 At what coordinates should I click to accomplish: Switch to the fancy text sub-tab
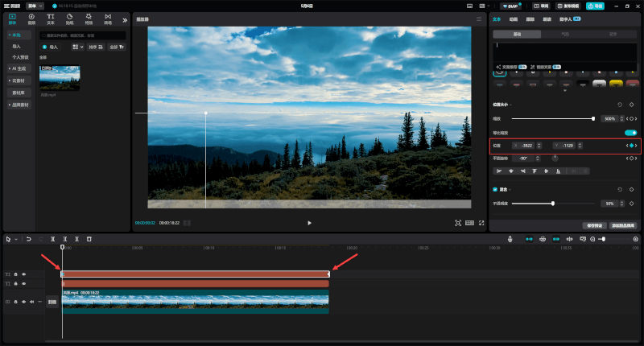point(613,34)
